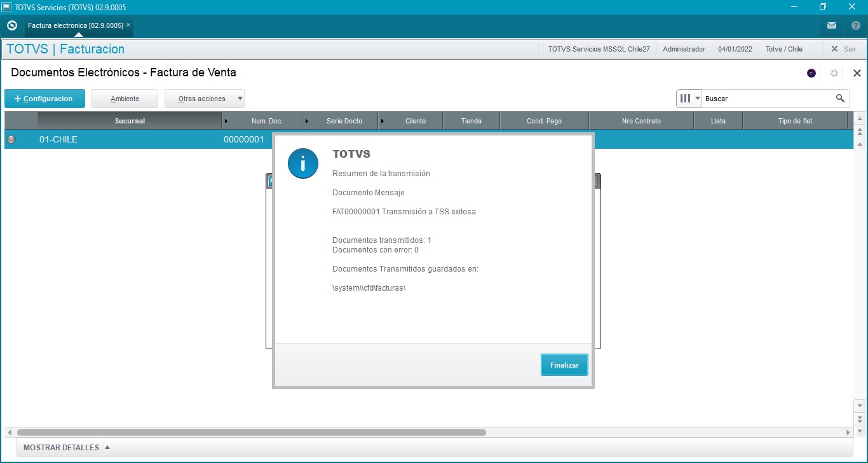
Task: Expand the MOSTRAR DETALLES section
Action: 67,448
